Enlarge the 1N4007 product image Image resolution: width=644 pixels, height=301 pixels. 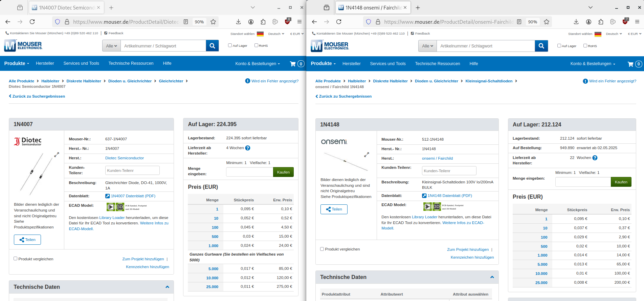coord(57,155)
